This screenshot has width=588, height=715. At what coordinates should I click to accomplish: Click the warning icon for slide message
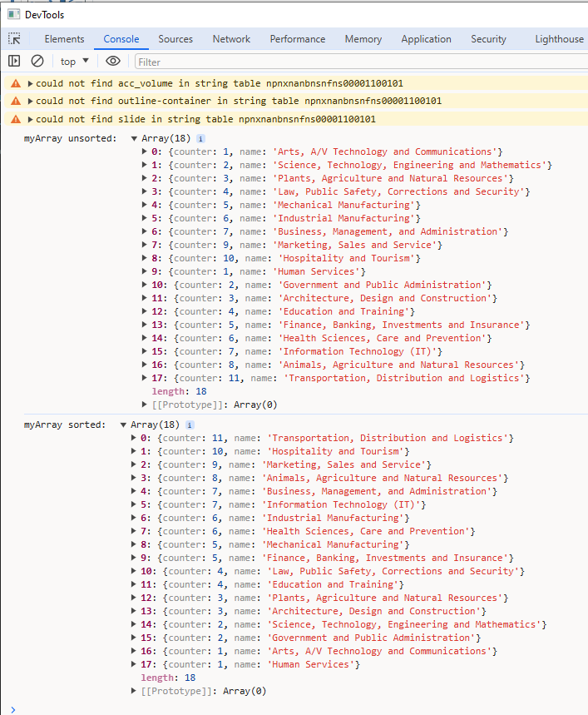click(15, 119)
